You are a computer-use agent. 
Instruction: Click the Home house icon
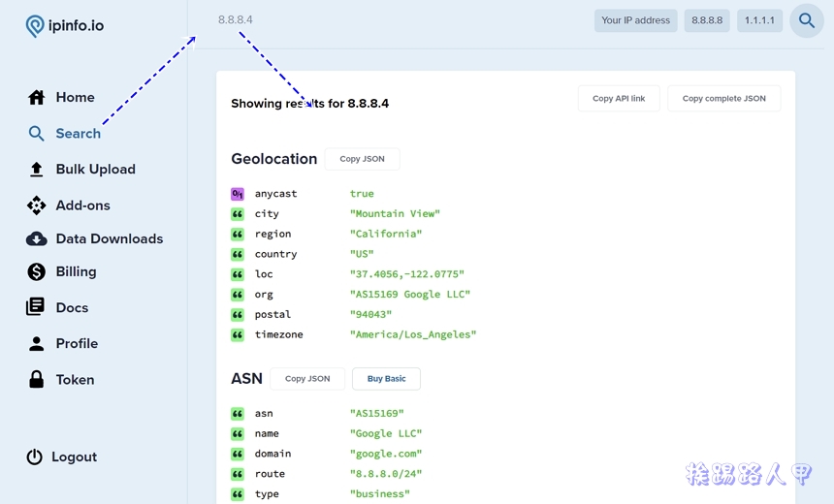click(37, 97)
